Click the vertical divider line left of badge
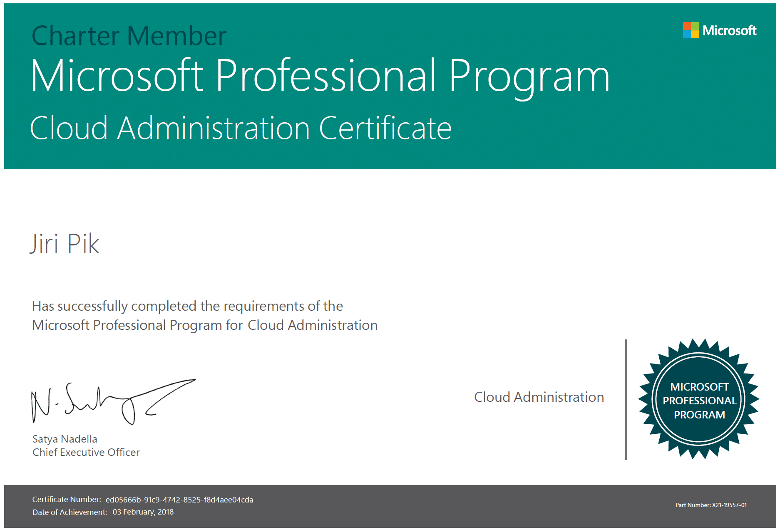This screenshot has height=532, width=780. (x=626, y=399)
